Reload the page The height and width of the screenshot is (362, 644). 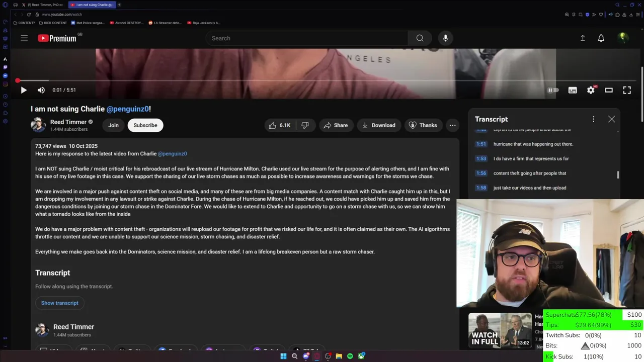tap(29, 14)
